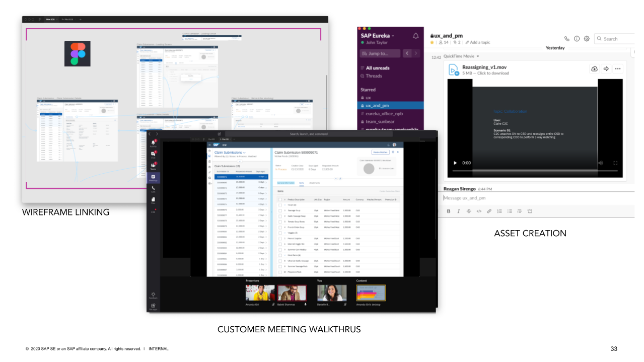Viewport: 644px width, 362px height.
Task: Play the Reassigning_v1 video
Action: tap(456, 163)
